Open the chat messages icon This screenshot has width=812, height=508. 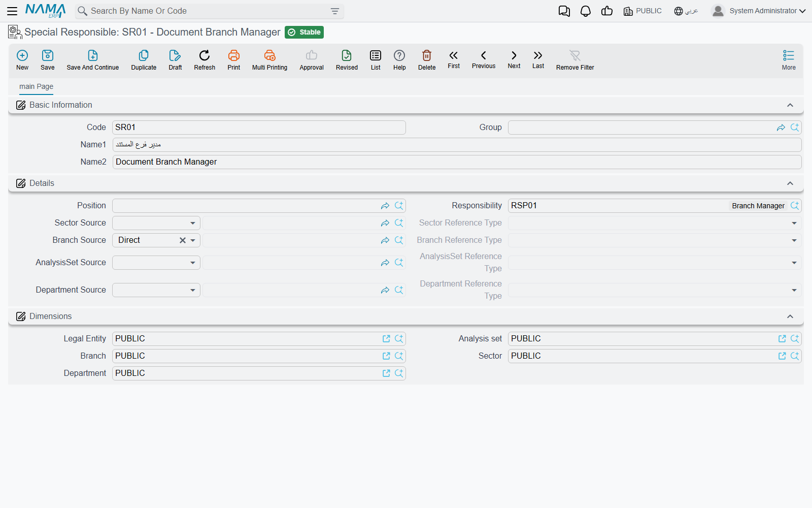point(564,11)
